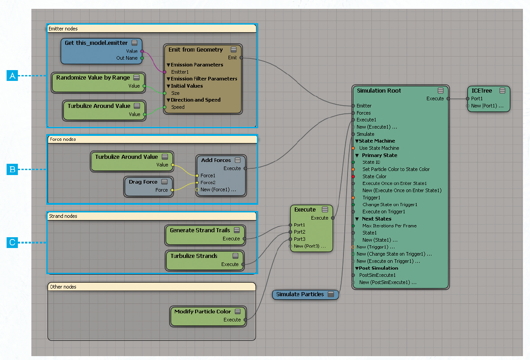Select Port1 on the ICETree node
Image resolution: width=530 pixels, height=360 pixels.
click(468, 99)
